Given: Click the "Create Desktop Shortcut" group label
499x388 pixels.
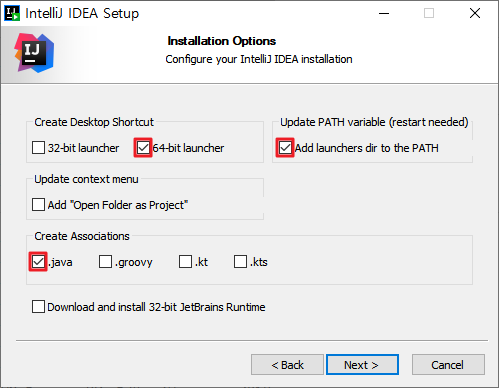Looking at the screenshot, I should tap(94, 122).
